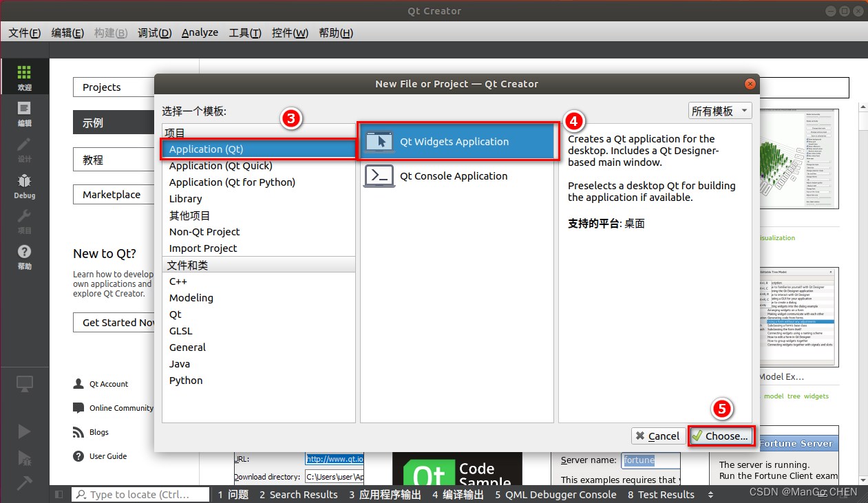Image resolution: width=868 pixels, height=503 pixels.
Task: Open the 编辑(E) menu
Action: tap(67, 32)
